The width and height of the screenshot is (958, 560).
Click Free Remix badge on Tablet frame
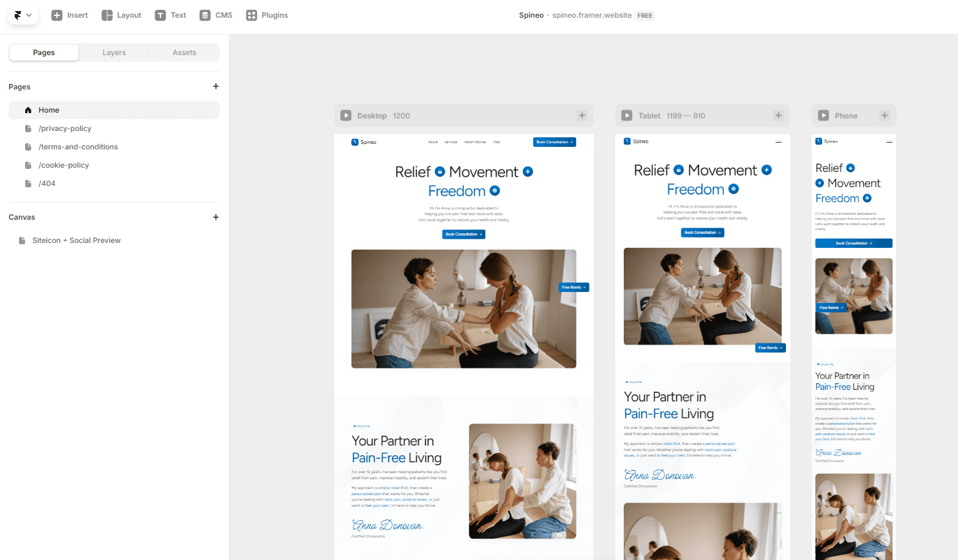tap(771, 348)
